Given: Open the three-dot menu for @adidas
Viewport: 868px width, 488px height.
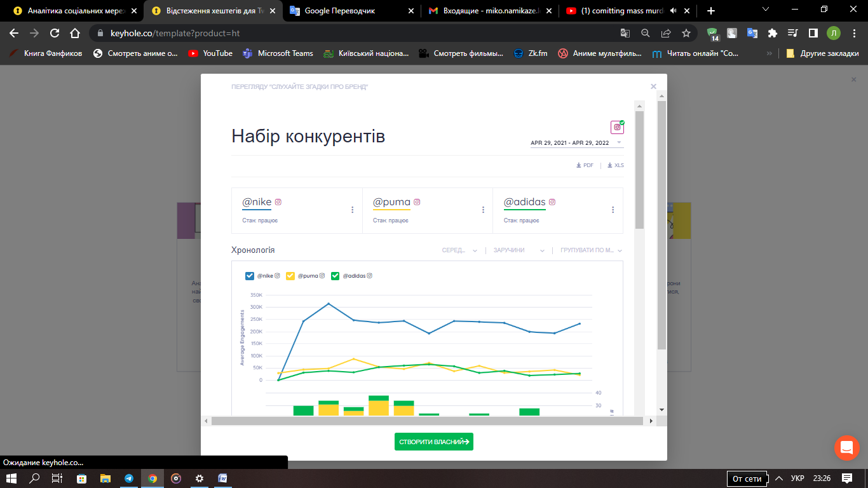Looking at the screenshot, I should (x=613, y=210).
